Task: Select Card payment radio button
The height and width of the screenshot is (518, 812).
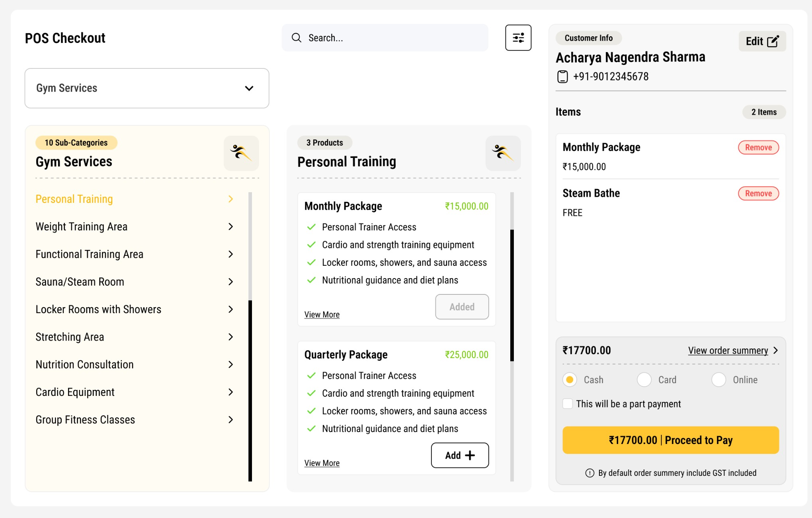Action: [644, 380]
